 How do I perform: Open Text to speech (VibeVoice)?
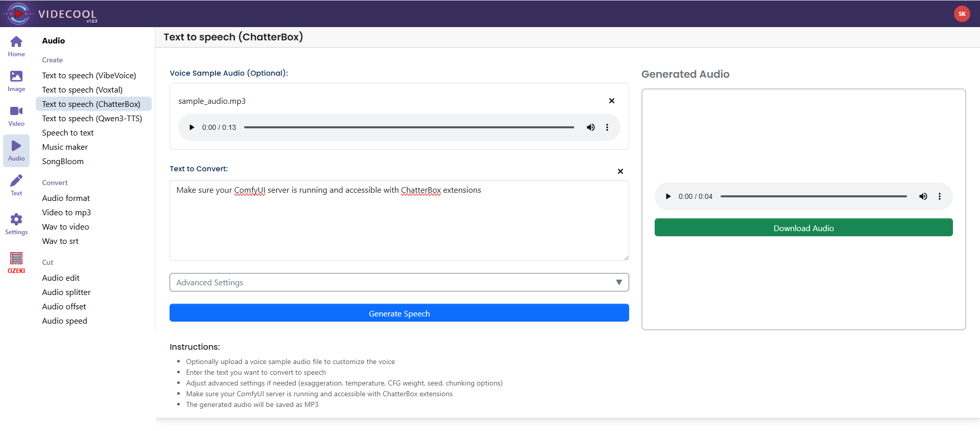[x=89, y=76]
